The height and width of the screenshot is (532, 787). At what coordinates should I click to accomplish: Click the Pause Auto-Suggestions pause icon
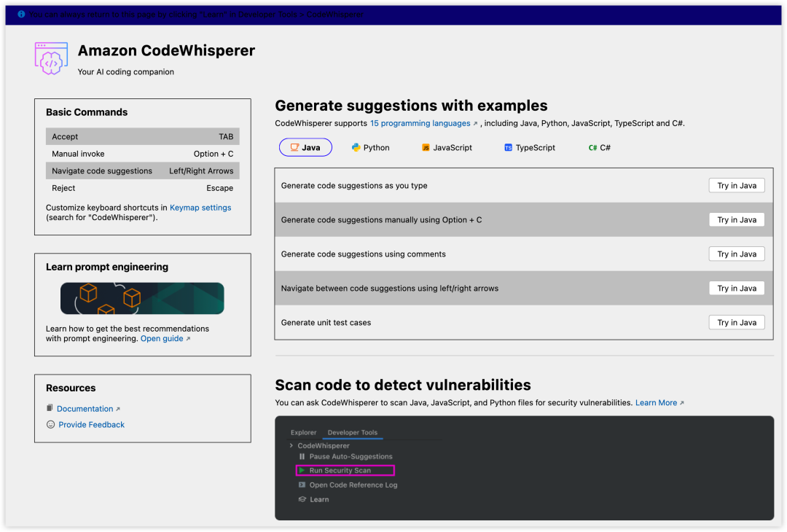(302, 457)
